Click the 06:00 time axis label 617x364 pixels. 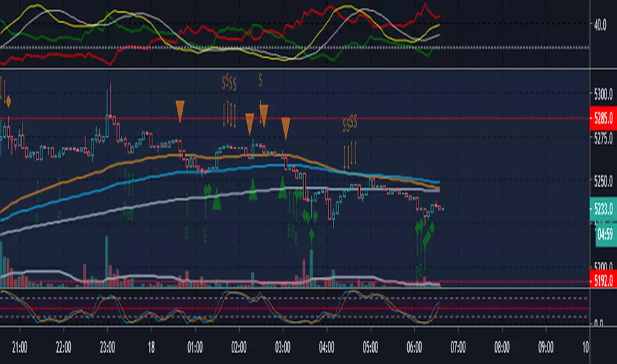point(414,347)
